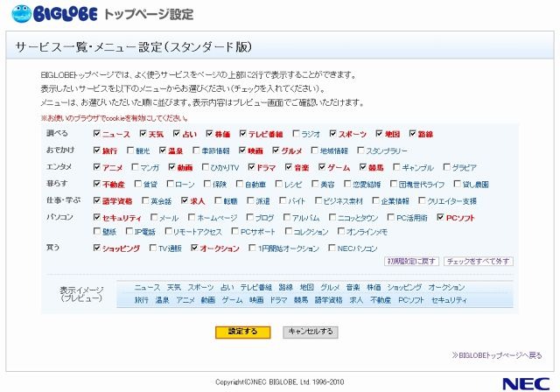Check the ブログ checkbox
This screenshot has height=392, width=560.
pos(250,217)
